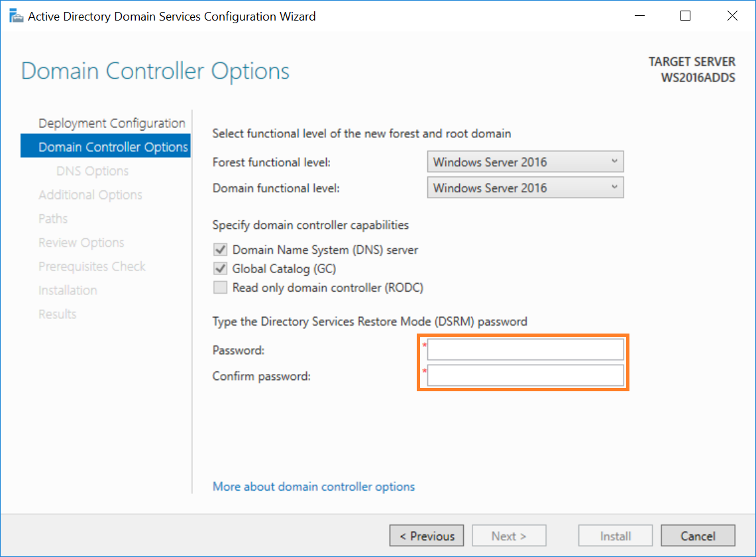Viewport: 756px width, 557px height.
Task: Click the Domain functional level label
Action: pos(276,188)
